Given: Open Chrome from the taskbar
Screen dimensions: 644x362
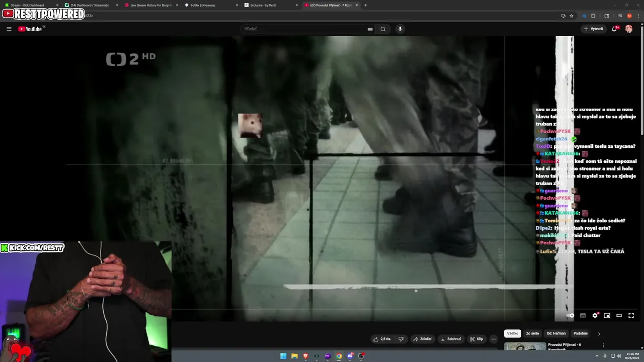Looking at the screenshot, I should (339, 356).
